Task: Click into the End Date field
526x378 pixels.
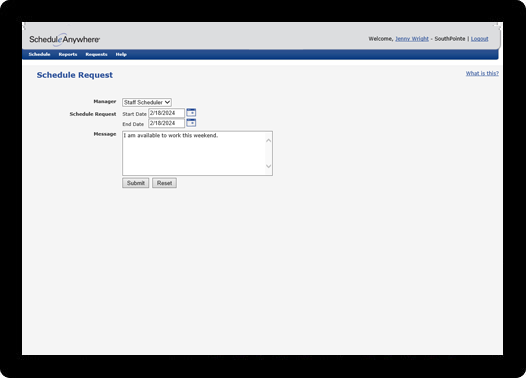Action: point(166,123)
